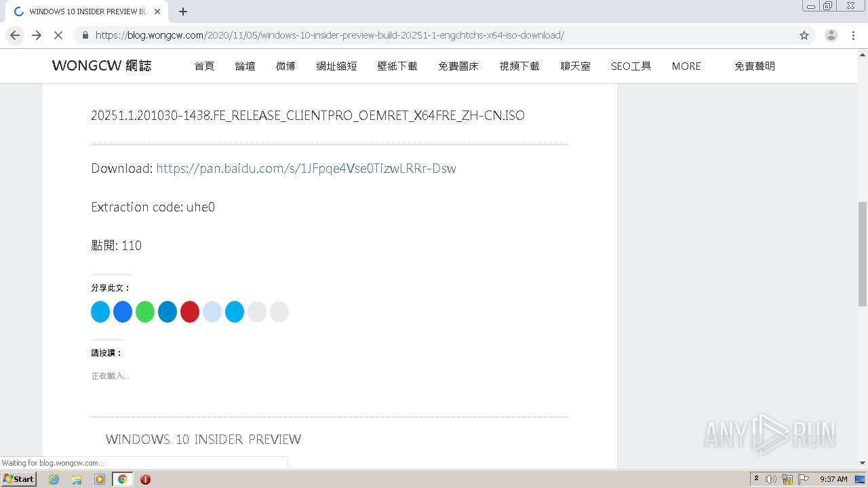
Task: Switch to Chrome in the taskbar
Action: click(x=123, y=479)
